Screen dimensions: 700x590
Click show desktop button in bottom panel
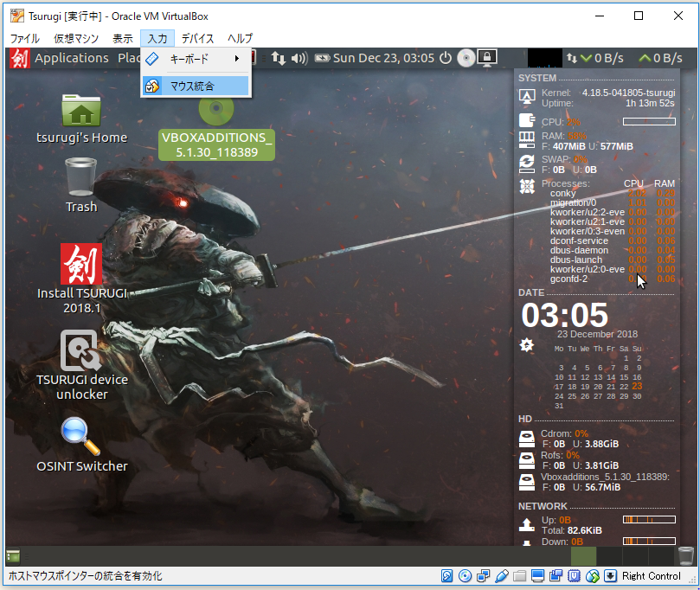pos(13,556)
